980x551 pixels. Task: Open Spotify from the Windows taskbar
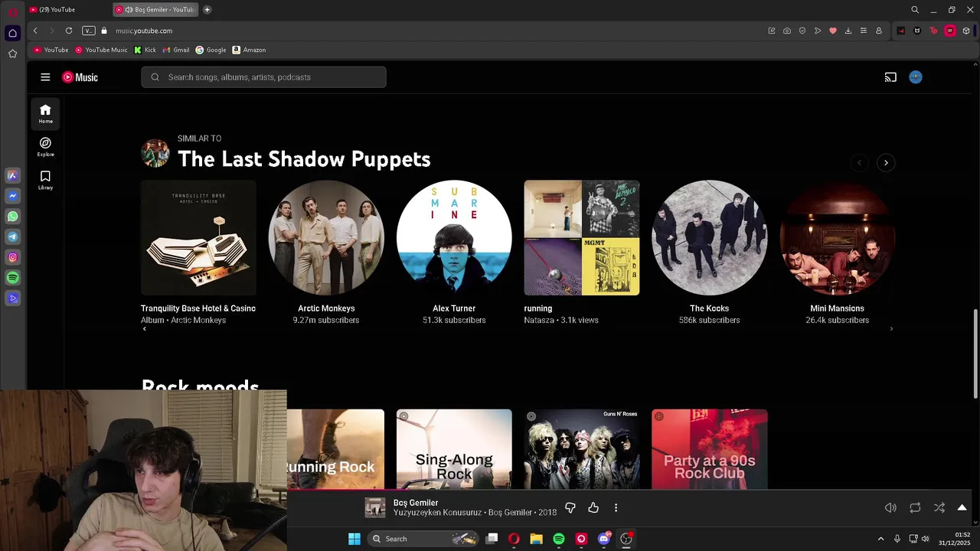[x=559, y=539]
